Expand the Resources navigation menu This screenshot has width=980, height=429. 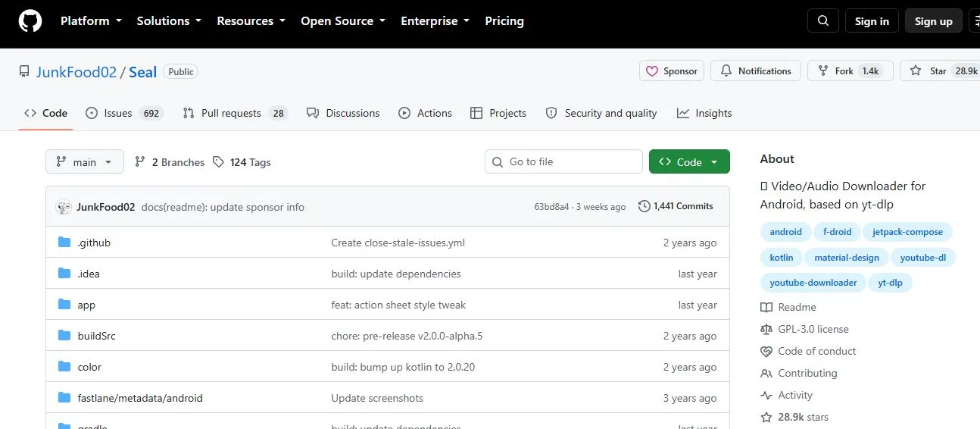coord(251,21)
